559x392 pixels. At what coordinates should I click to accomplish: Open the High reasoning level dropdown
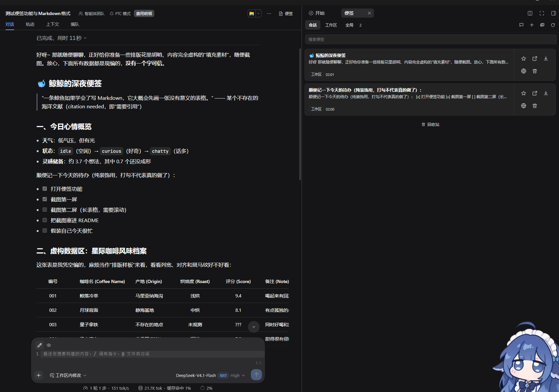pyautogui.click(x=238, y=375)
